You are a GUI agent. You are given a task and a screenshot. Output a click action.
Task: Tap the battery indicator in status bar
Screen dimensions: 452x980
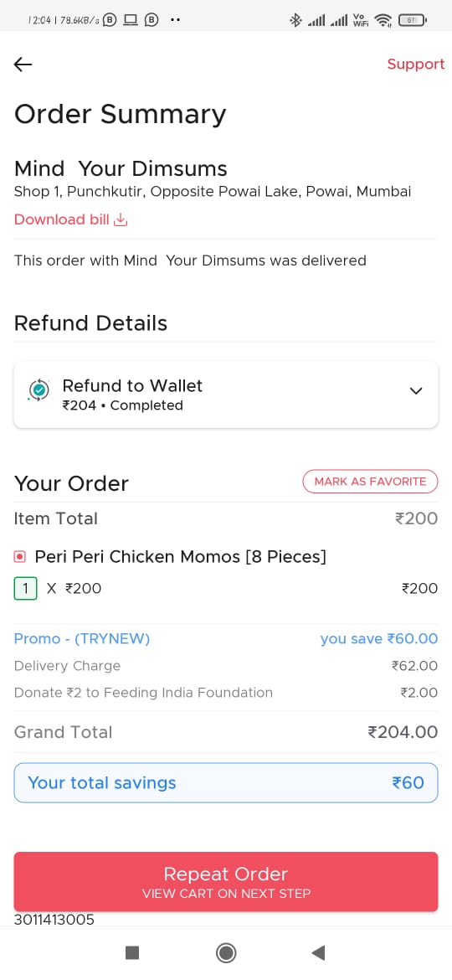(x=412, y=20)
